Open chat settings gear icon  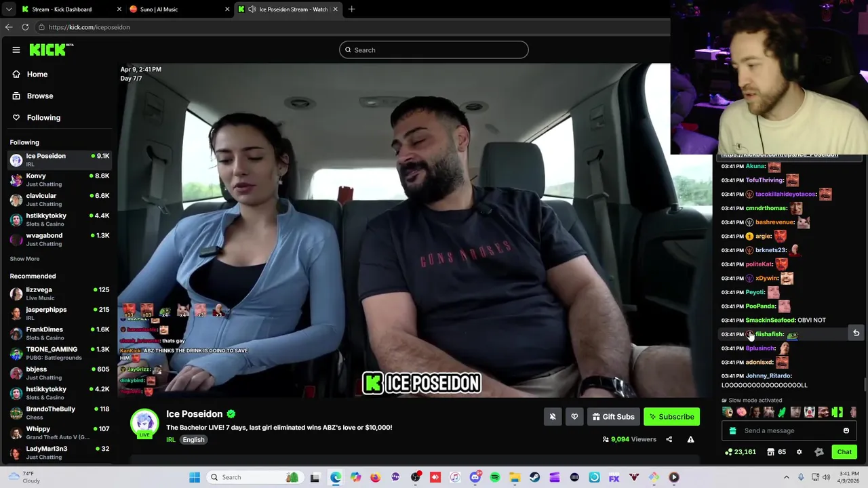pos(799,452)
